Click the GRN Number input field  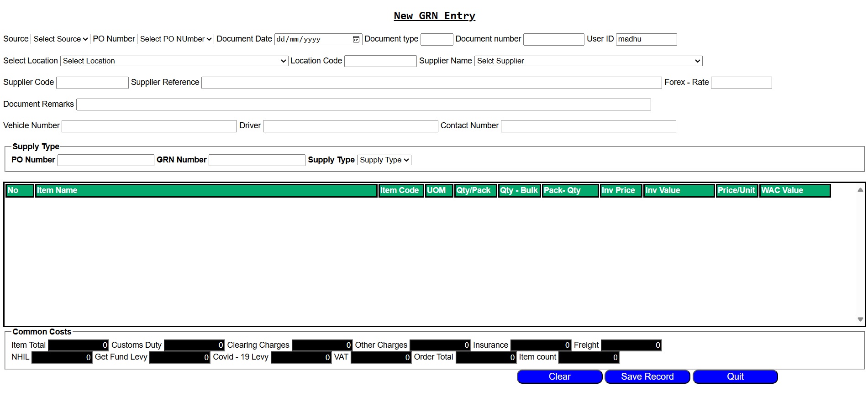point(257,160)
